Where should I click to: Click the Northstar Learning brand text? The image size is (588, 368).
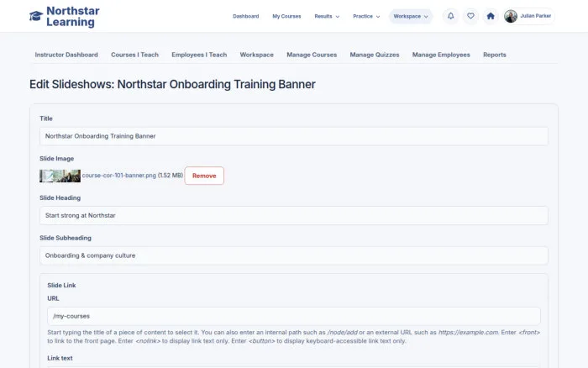point(73,17)
